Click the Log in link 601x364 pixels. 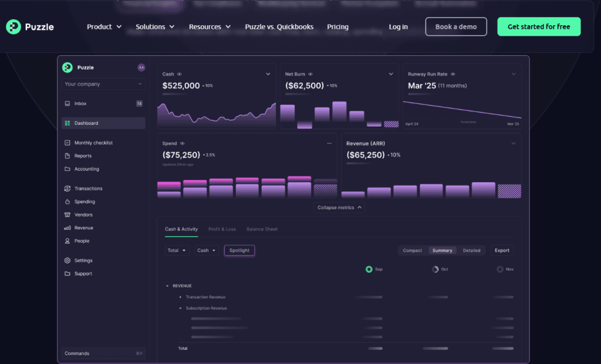(x=399, y=27)
